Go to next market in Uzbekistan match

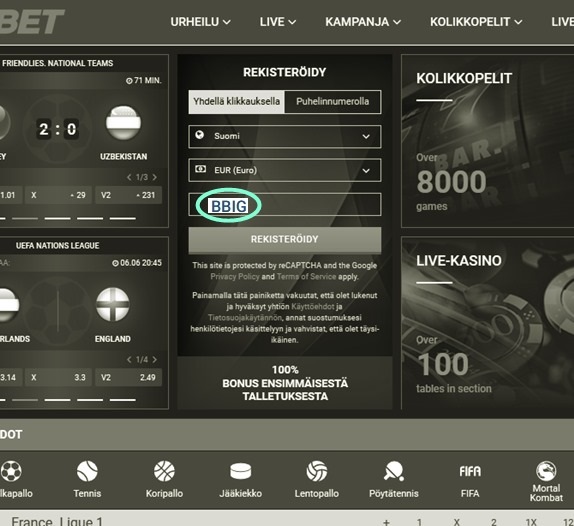coord(155,178)
